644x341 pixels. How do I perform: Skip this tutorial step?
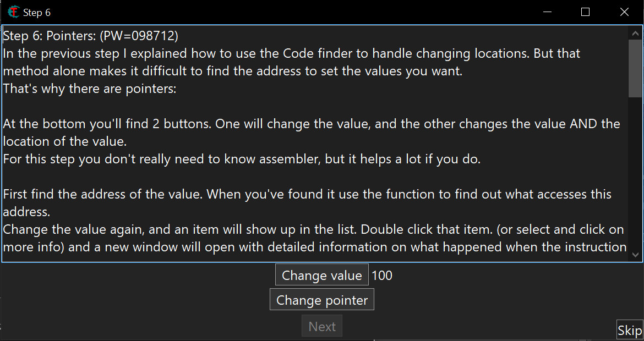629,330
